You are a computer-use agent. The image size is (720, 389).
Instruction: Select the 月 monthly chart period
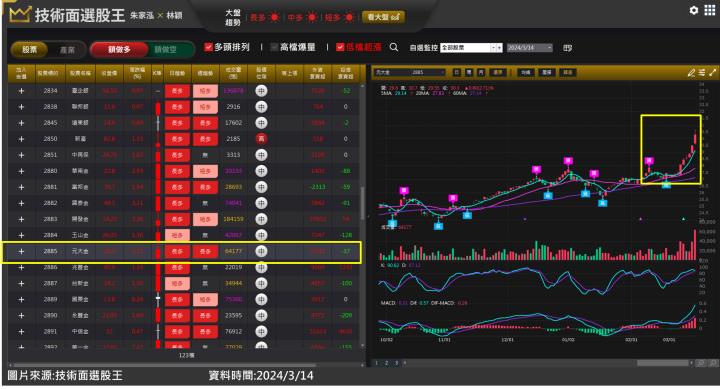coord(481,72)
